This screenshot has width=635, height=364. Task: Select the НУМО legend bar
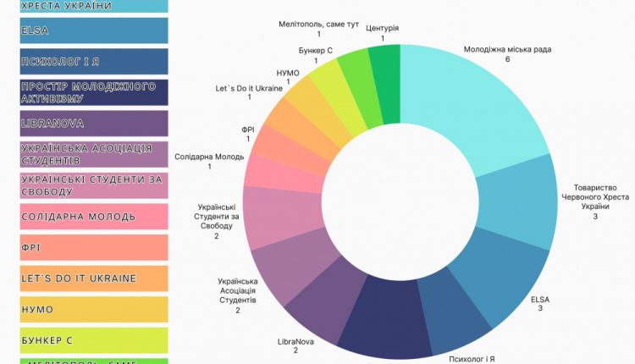(x=94, y=309)
